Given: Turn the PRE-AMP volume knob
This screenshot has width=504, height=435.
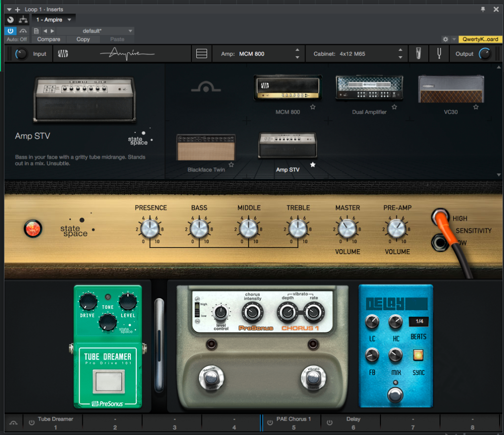Looking at the screenshot, I should point(397,229).
